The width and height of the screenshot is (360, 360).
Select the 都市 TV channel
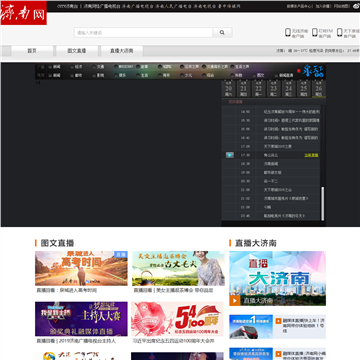coord(76,75)
